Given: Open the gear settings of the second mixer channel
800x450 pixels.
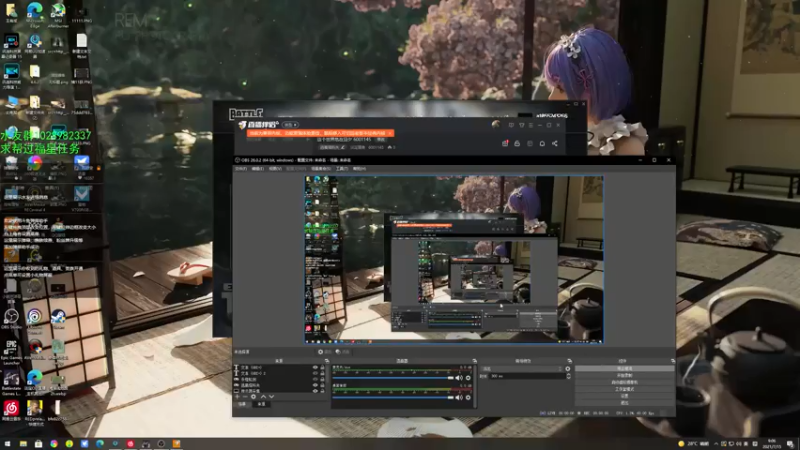Looking at the screenshot, I should [468, 397].
